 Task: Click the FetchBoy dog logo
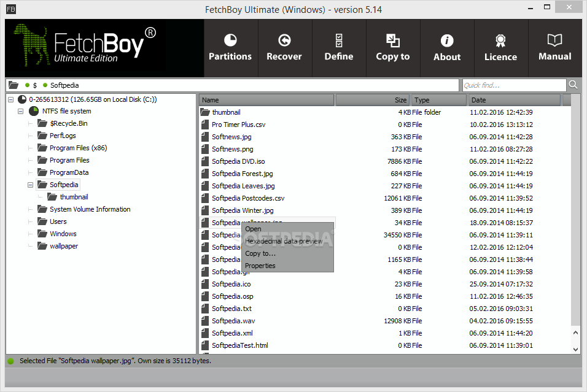32,45
